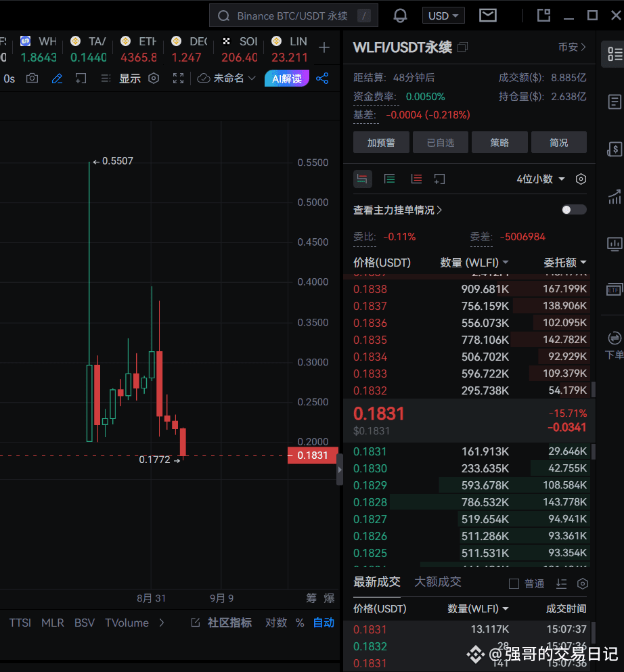Share the chart via share icon

pos(322,79)
